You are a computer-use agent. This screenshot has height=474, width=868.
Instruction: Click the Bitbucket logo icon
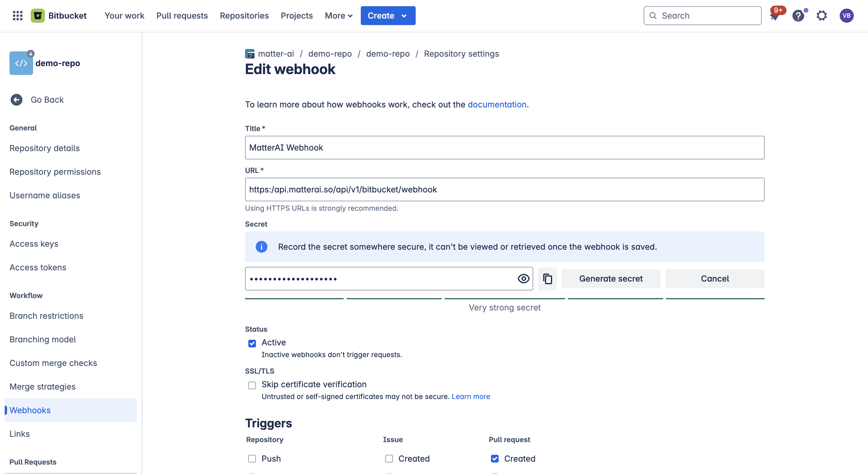coord(38,16)
